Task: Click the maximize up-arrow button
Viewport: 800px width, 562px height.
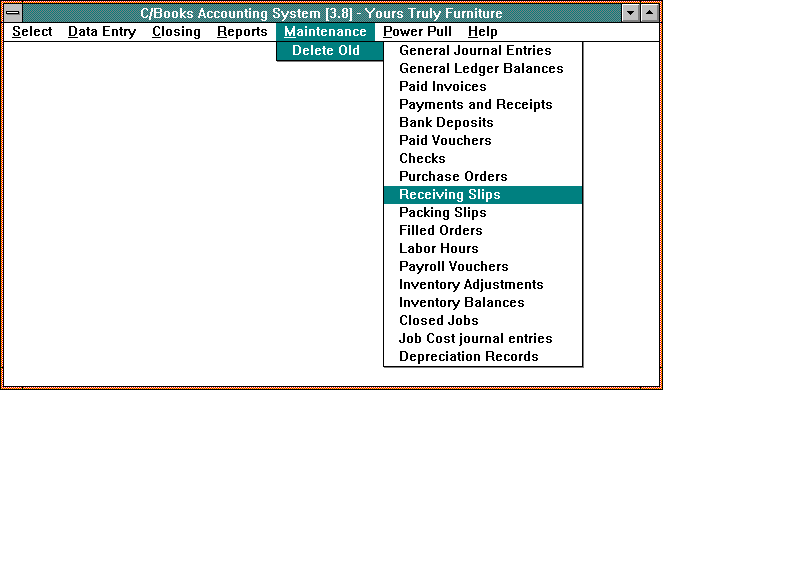Action: (649, 13)
